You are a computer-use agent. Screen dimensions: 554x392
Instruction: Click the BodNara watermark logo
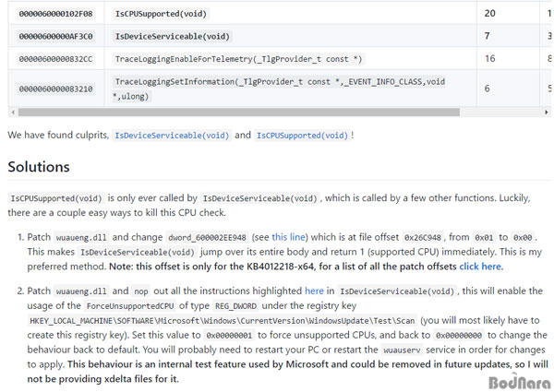[520, 382]
